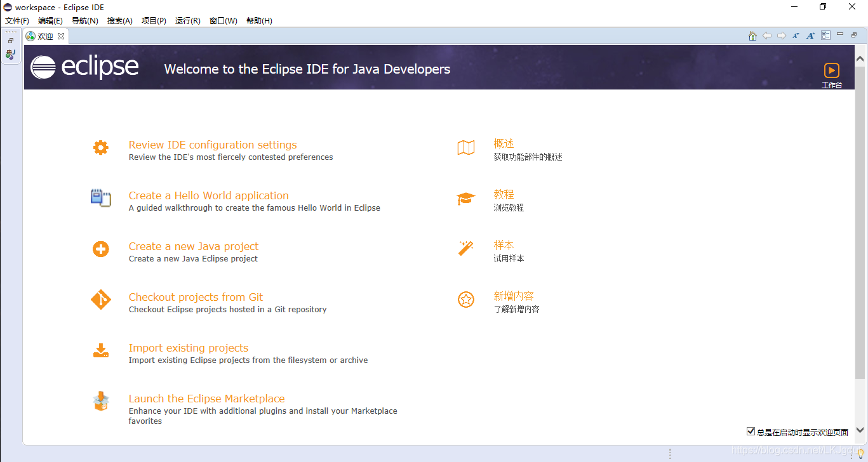Click the Restore icon in the left trim bar

[x=11, y=41]
